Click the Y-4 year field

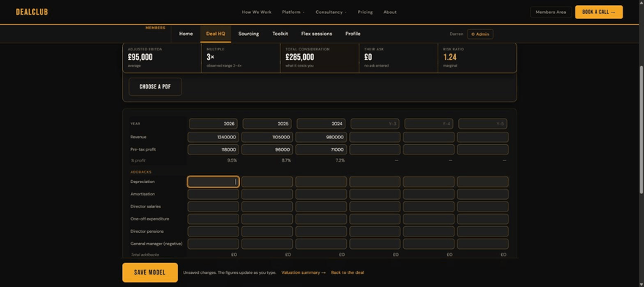428,124
